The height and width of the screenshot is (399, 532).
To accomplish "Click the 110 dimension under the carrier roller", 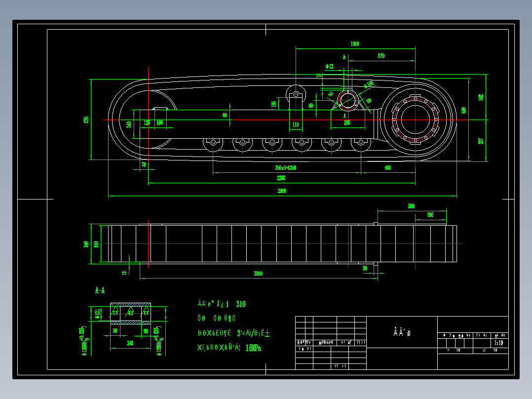I will pyautogui.click(x=296, y=124).
